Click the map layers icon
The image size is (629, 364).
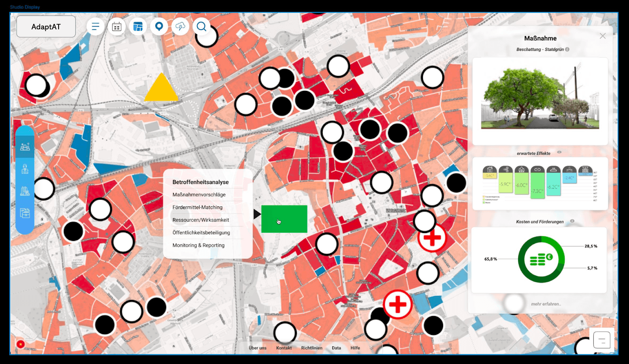click(x=138, y=27)
